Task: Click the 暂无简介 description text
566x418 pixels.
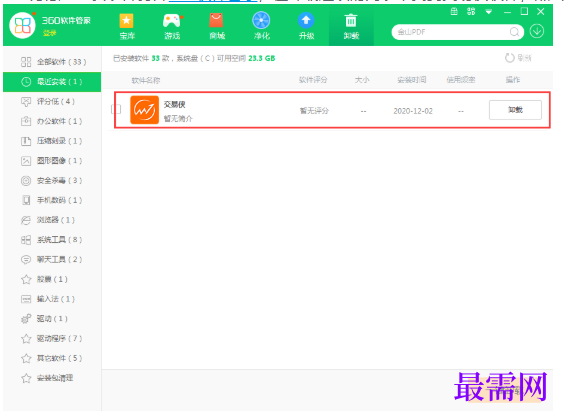Action: (178, 118)
